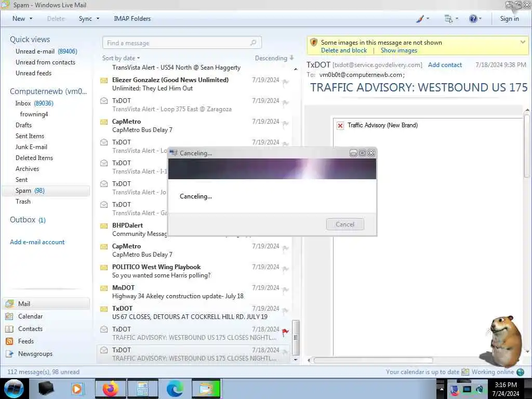Toggle flag on MnDOT Highway 34 message
The height and width of the screenshot is (399, 532).
click(285, 290)
